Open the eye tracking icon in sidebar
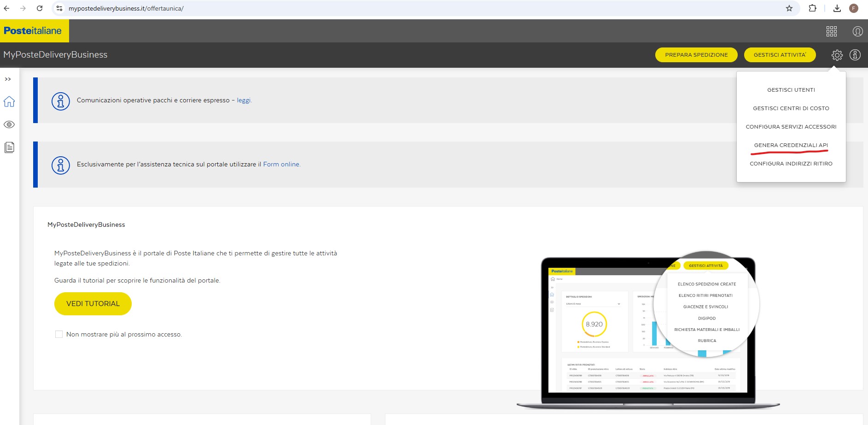The image size is (868, 425). tap(9, 124)
